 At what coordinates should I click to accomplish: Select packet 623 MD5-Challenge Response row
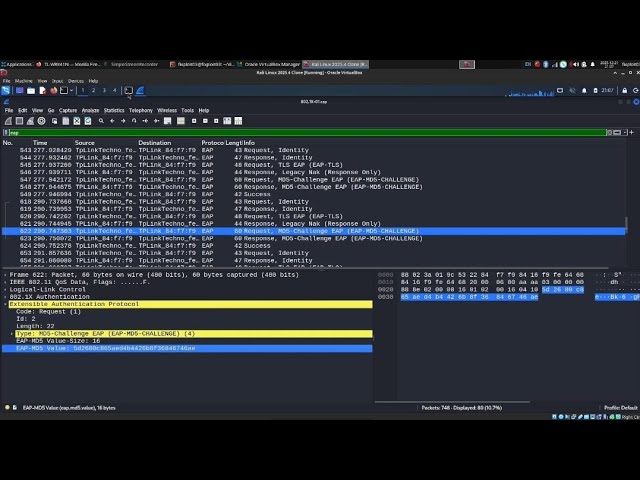pos(313,238)
